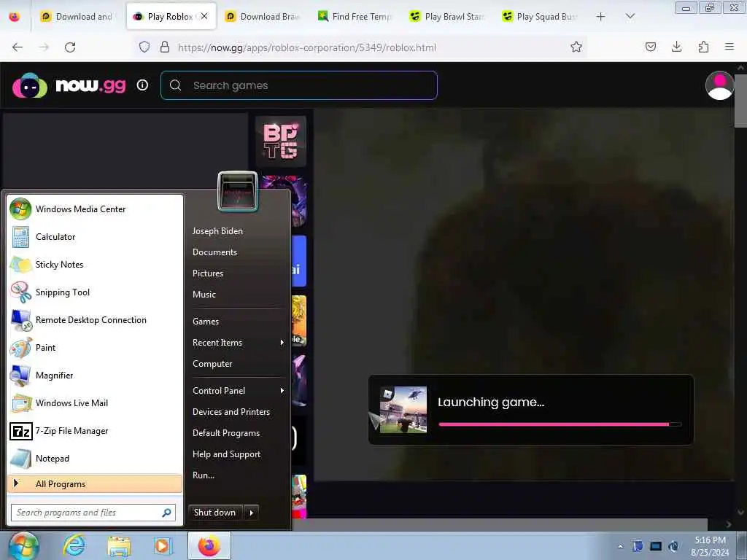The width and height of the screenshot is (747, 560).
Task: Open the Shut down options arrow
Action: [x=251, y=513]
